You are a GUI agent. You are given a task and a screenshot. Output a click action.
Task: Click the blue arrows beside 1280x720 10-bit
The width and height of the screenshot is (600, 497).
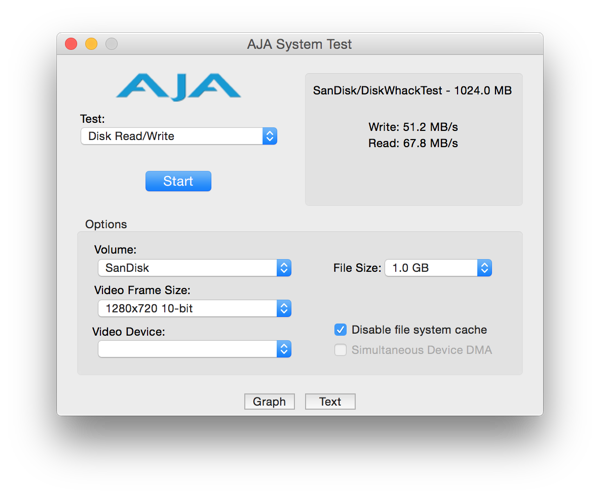284,308
